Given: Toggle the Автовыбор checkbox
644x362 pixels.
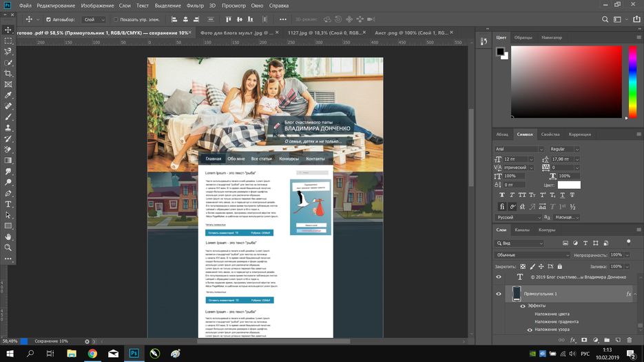Looking at the screenshot, I should tap(48, 19).
